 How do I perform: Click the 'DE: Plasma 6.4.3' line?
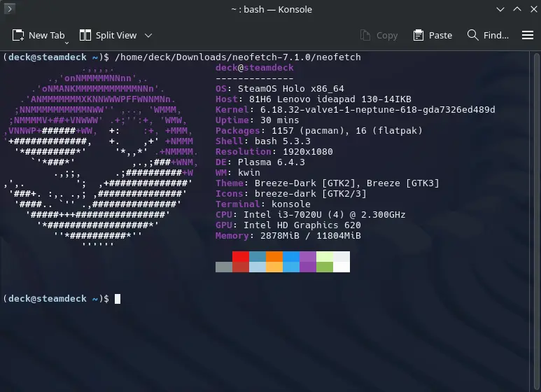(260, 162)
